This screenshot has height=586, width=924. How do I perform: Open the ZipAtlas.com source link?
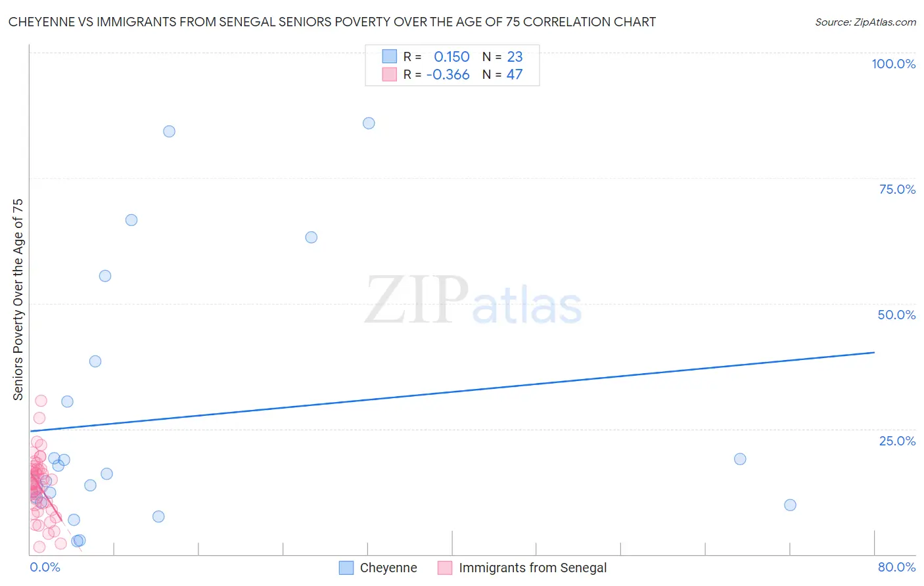click(x=865, y=22)
